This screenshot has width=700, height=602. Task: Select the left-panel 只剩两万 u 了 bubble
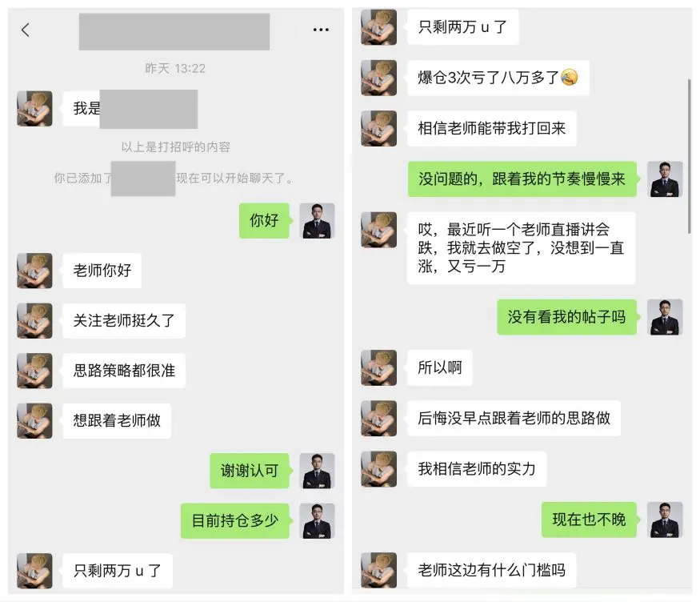click(x=117, y=571)
